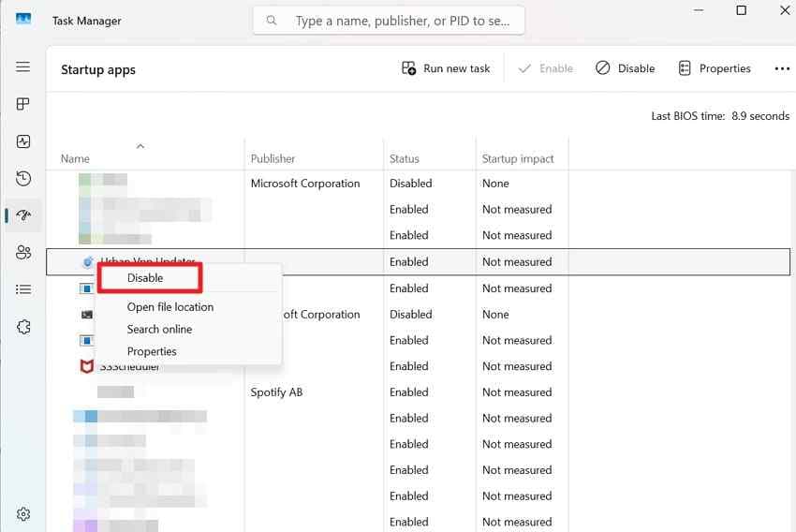
Task: Sort by the Startup impact column header
Action: point(518,159)
